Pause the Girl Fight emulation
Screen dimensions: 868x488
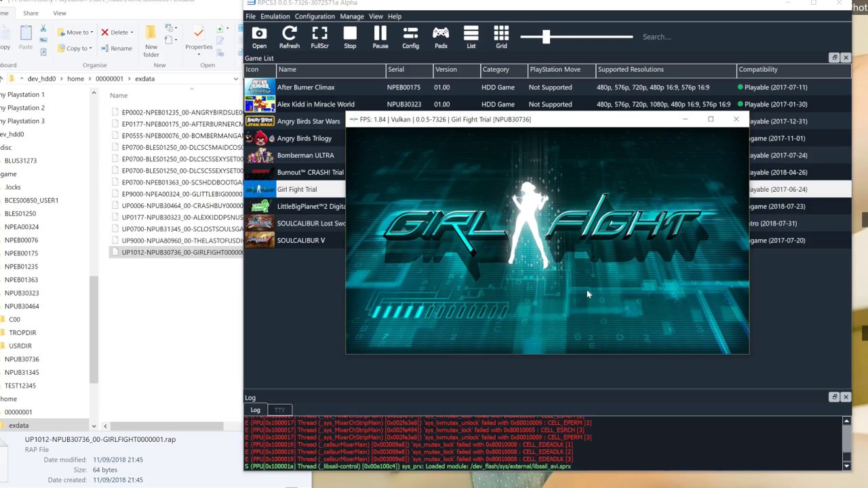coord(380,37)
